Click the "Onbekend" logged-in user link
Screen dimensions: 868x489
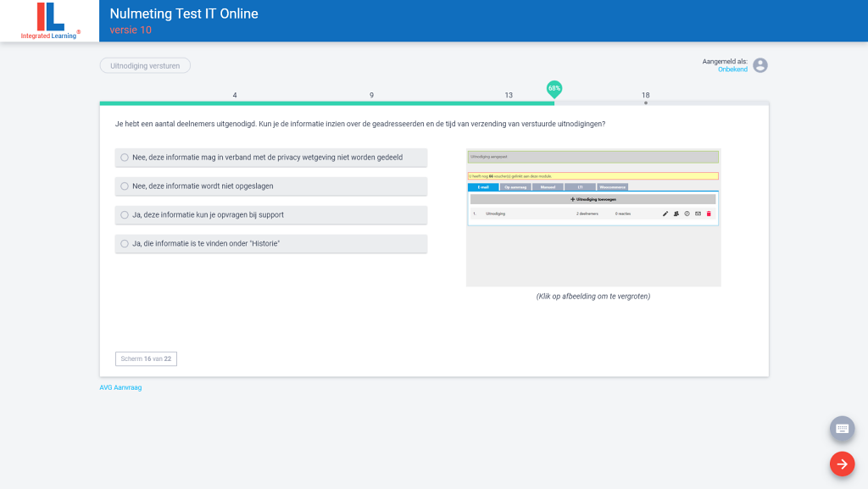732,69
